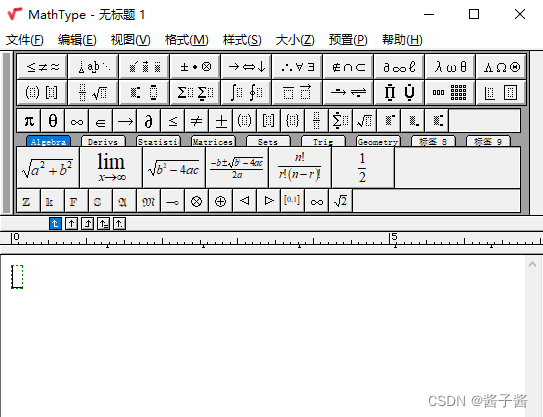Viewport: 543px width, 417px height.
Task: Insert the element-of symbol (∈)
Action: [101, 121]
